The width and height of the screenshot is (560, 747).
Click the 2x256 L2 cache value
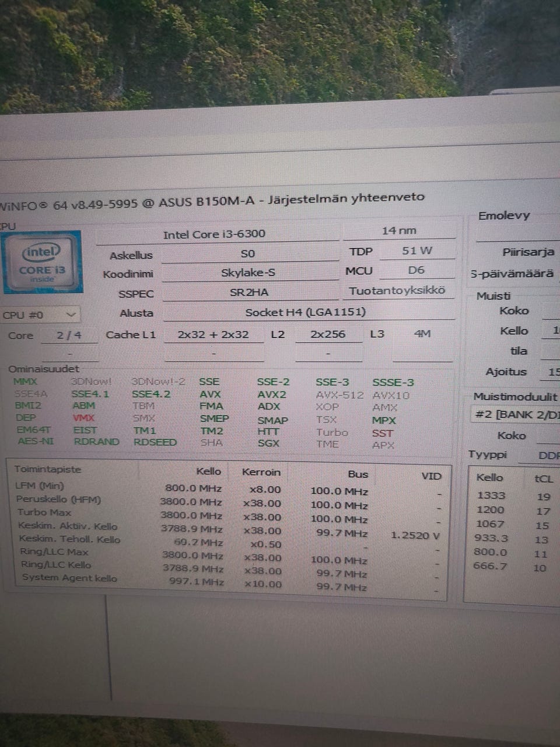click(328, 334)
